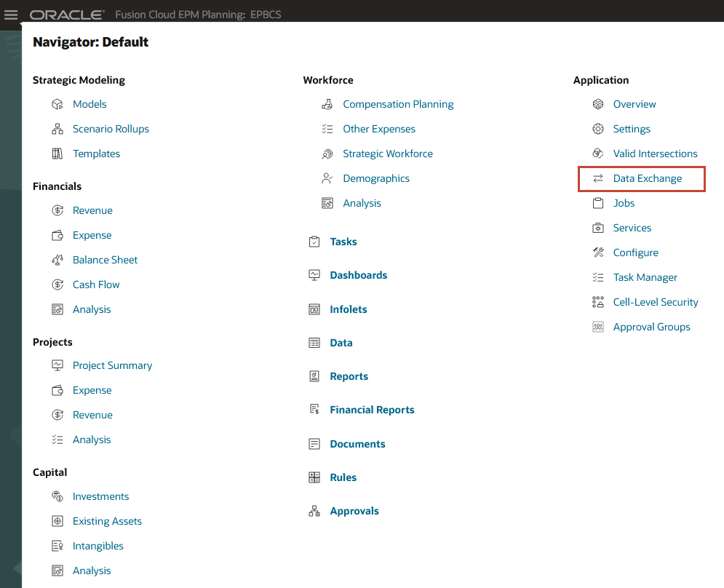Open Data Exchange via its highlighted icon
The image size is (724, 588).
597,178
